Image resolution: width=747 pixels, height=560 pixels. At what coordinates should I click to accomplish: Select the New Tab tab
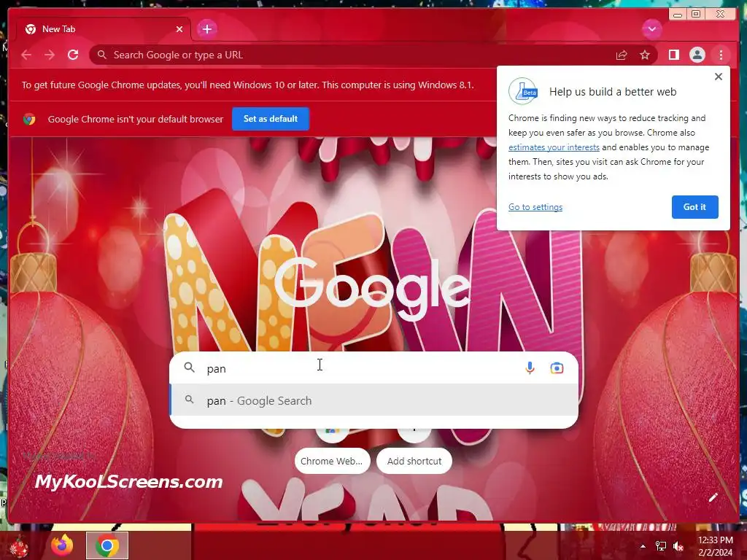click(x=104, y=29)
